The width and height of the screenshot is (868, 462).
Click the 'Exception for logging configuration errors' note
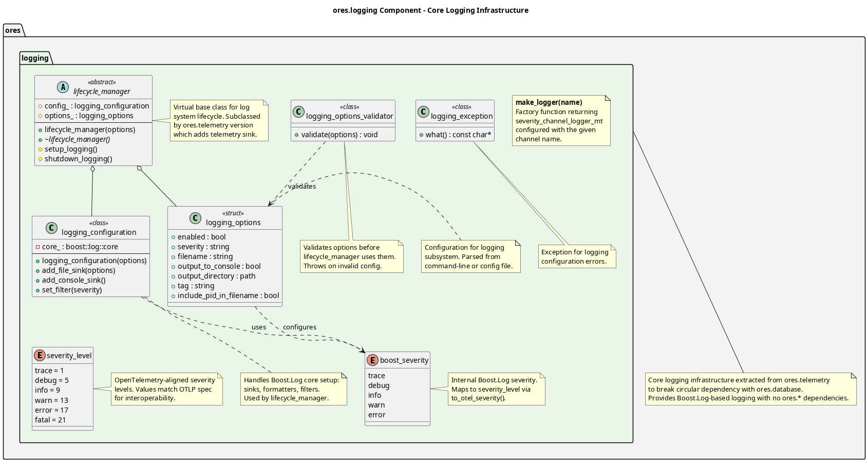click(x=577, y=256)
